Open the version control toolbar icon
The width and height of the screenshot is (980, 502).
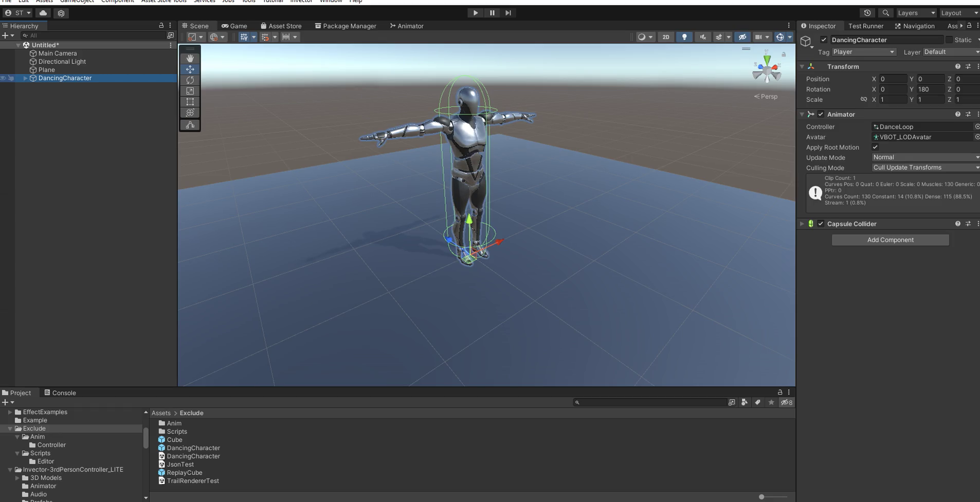tap(61, 13)
